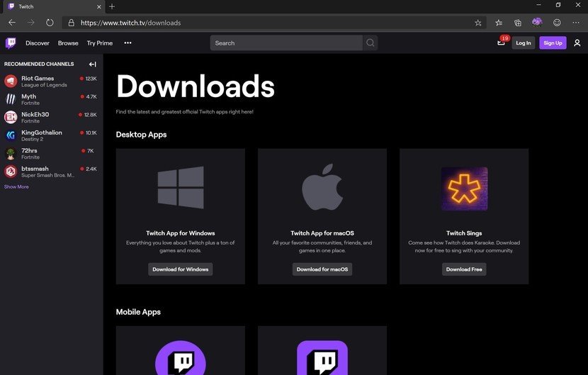Open the browser favorites list icon
The image size is (588, 375).
click(x=499, y=23)
